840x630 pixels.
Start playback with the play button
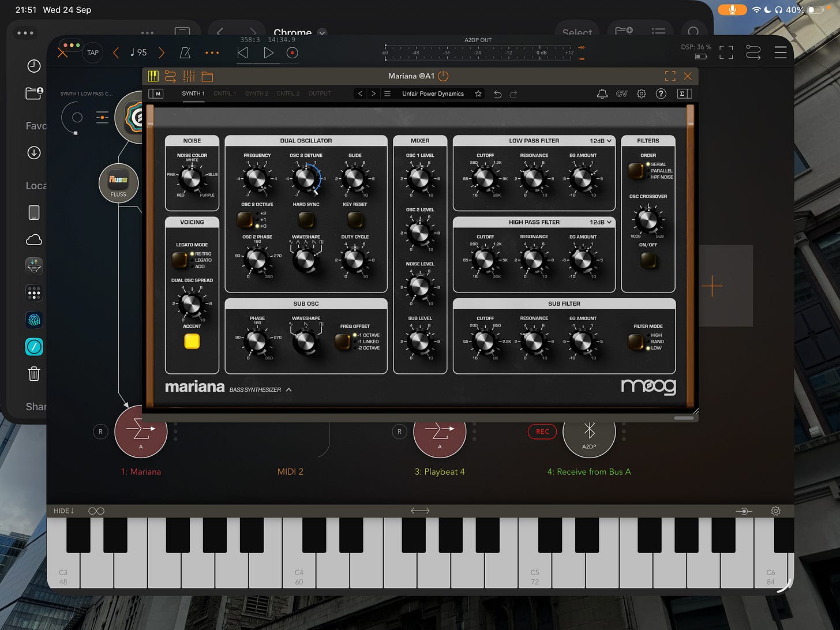268,52
